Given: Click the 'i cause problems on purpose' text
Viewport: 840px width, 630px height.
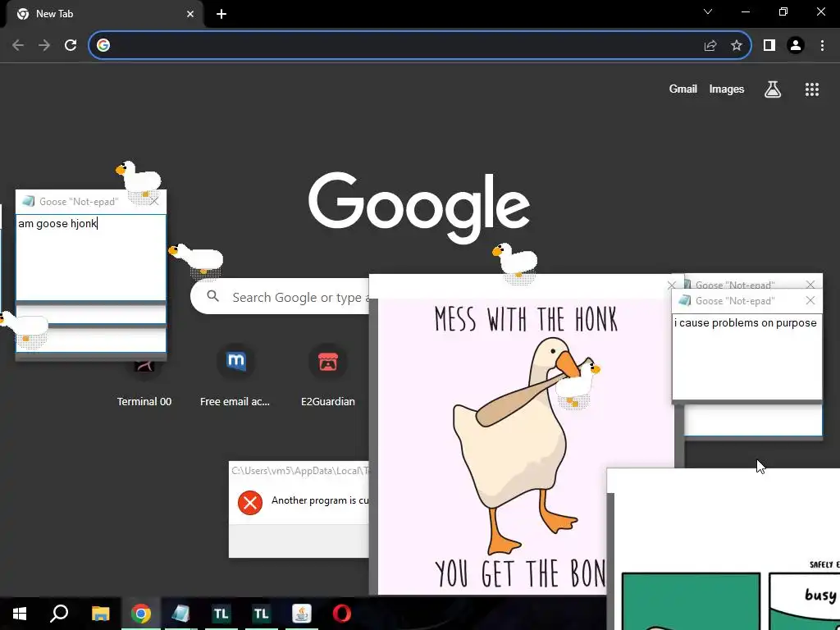Looking at the screenshot, I should click(x=745, y=323).
